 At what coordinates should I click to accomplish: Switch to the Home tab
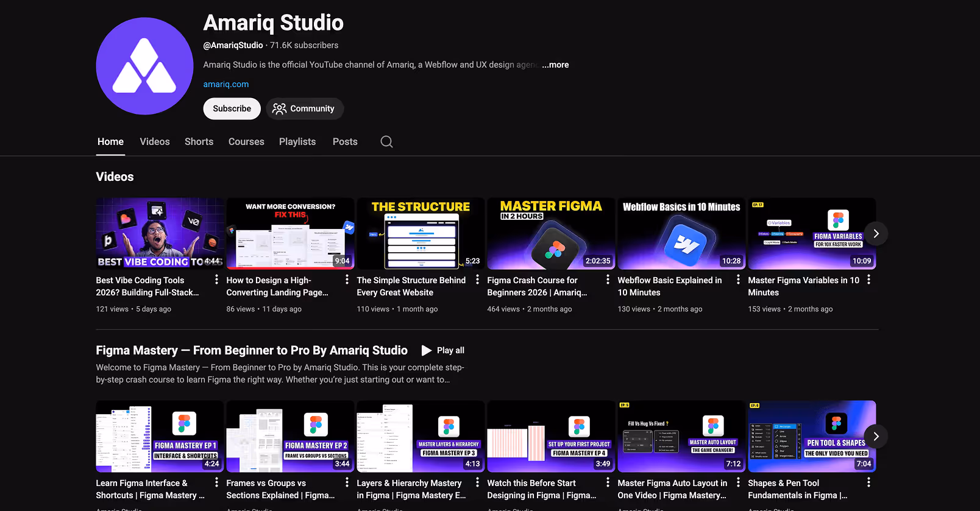click(110, 141)
